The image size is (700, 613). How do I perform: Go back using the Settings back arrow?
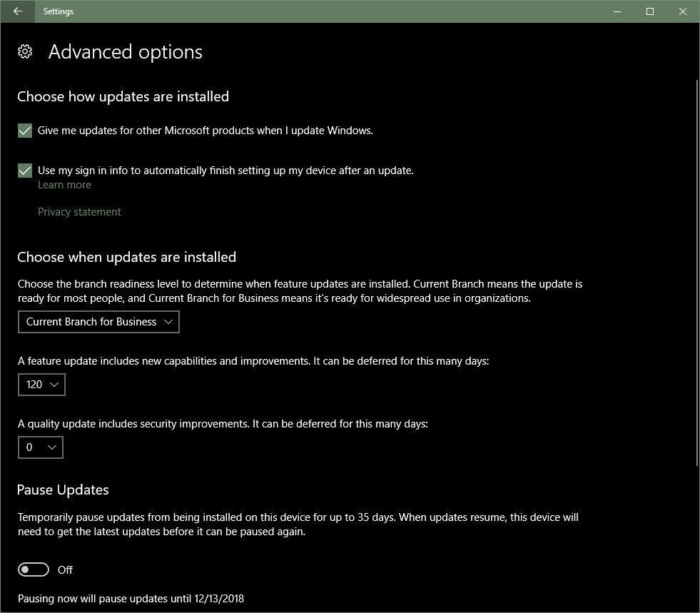click(x=17, y=11)
